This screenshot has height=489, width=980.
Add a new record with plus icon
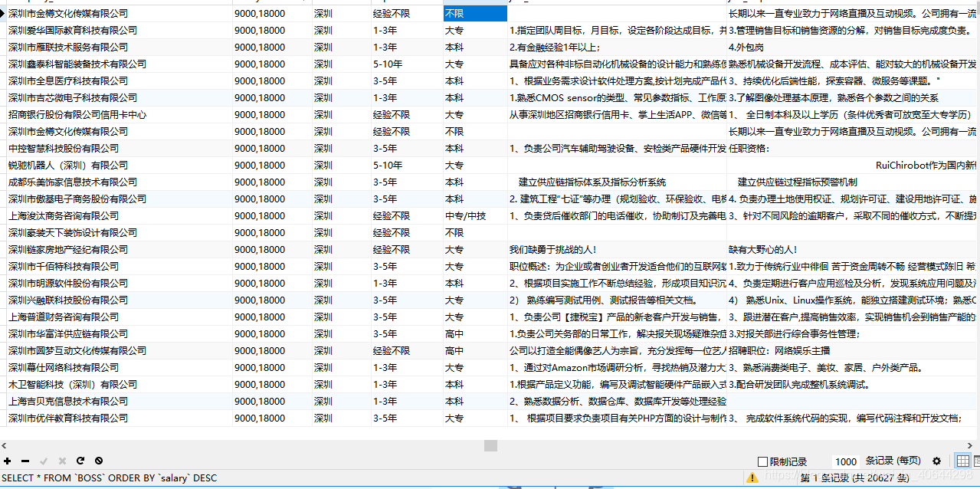click(8, 461)
